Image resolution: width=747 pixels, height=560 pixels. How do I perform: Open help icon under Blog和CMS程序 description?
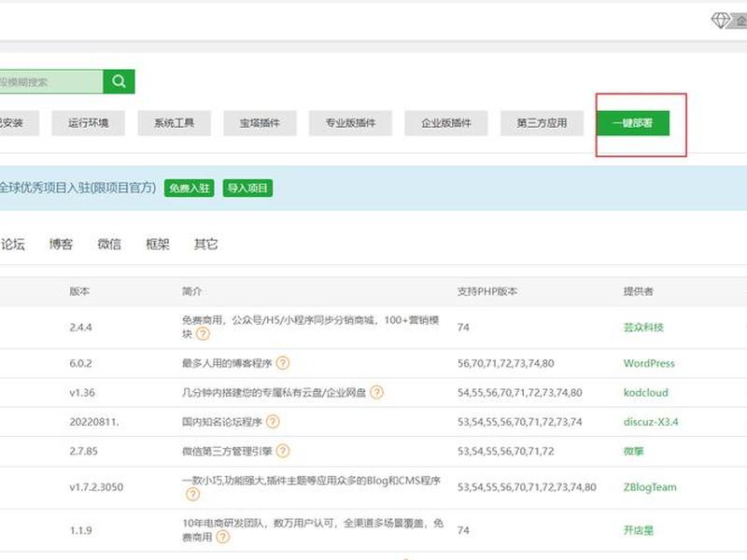[192, 495]
